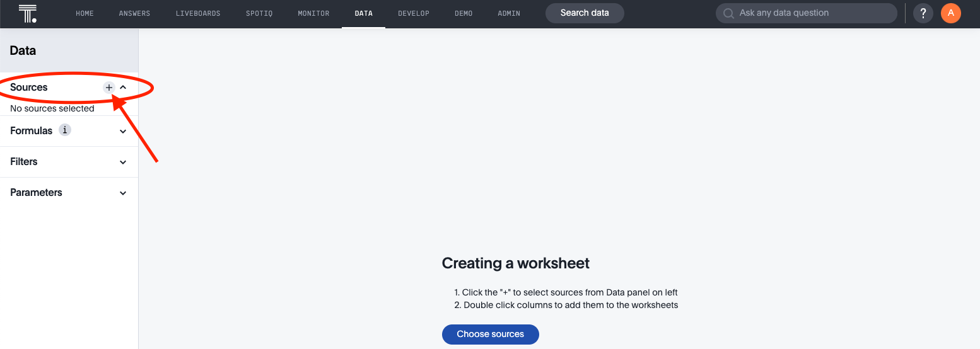Open the SpotIQ tab

tap(259, 13)
